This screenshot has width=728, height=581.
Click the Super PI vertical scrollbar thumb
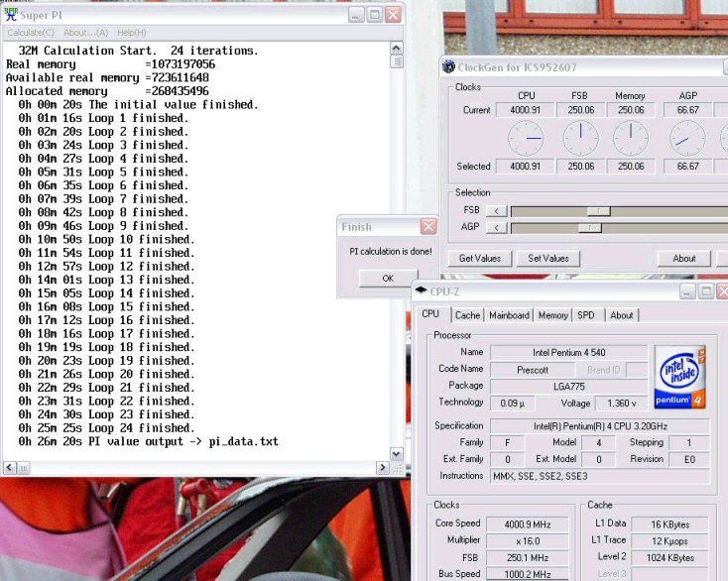[396, 61]
